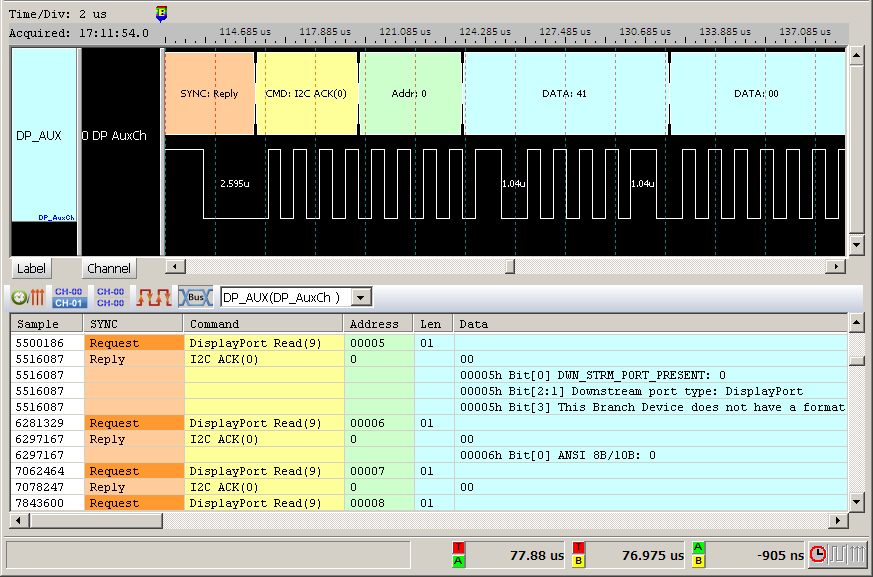Switch to the Label tab
This screenshot has height=577, width=873.
click(31, 269)
